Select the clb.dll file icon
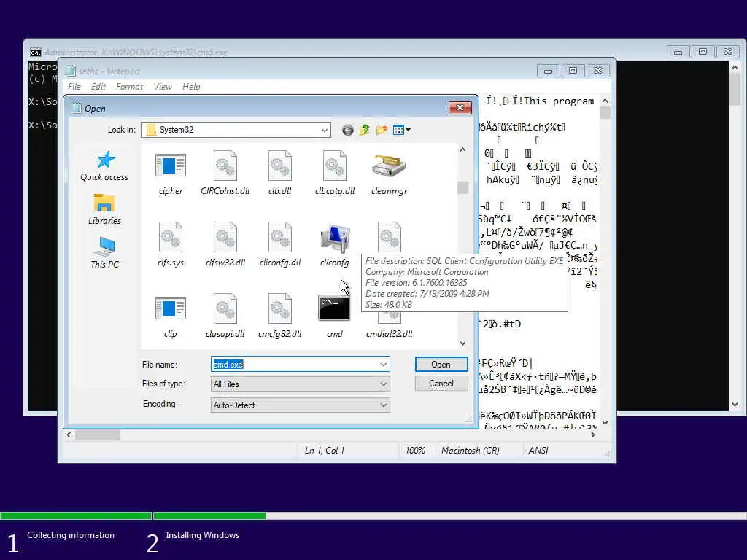 tap(279, 166)
